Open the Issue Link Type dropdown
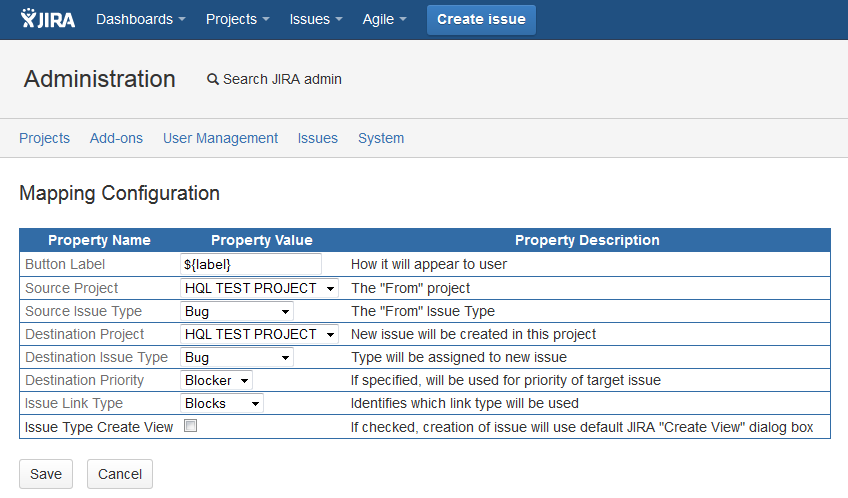 coord(222,403)
